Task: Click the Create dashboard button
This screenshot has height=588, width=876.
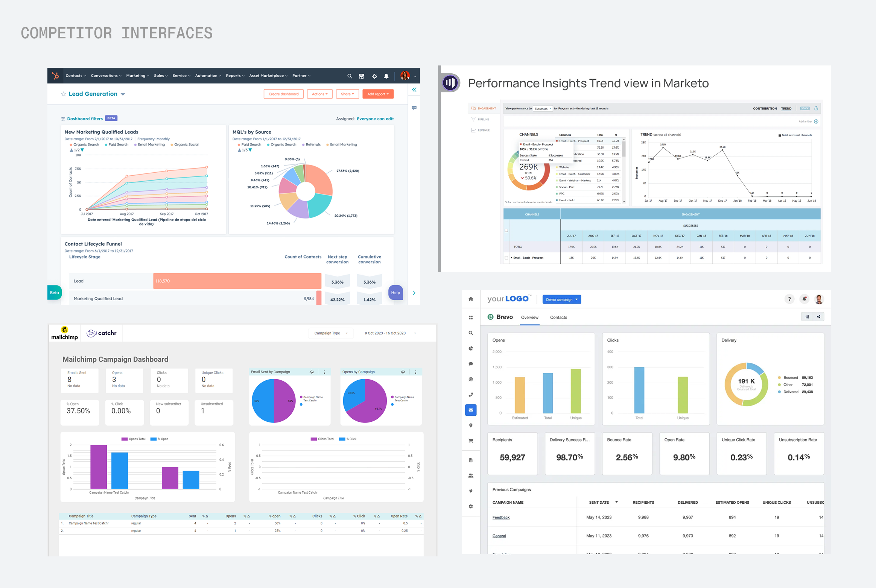Action: click(283, 94)
